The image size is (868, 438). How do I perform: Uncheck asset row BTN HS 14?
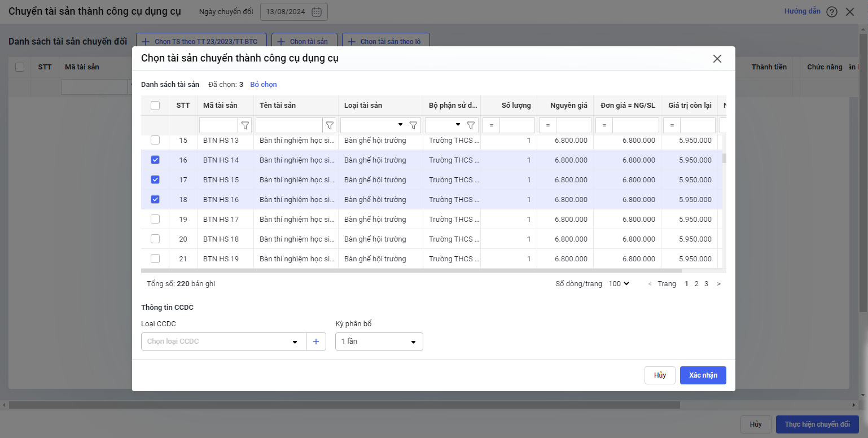pyautogui.click(x=155, y=160)
